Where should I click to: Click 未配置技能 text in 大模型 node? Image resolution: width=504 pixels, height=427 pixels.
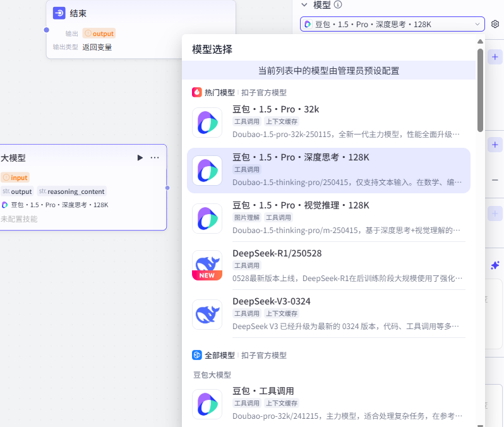click(x=19, y=219)
